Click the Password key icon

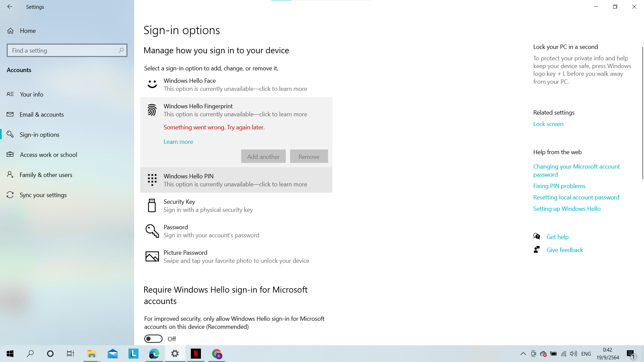point(152,231)
